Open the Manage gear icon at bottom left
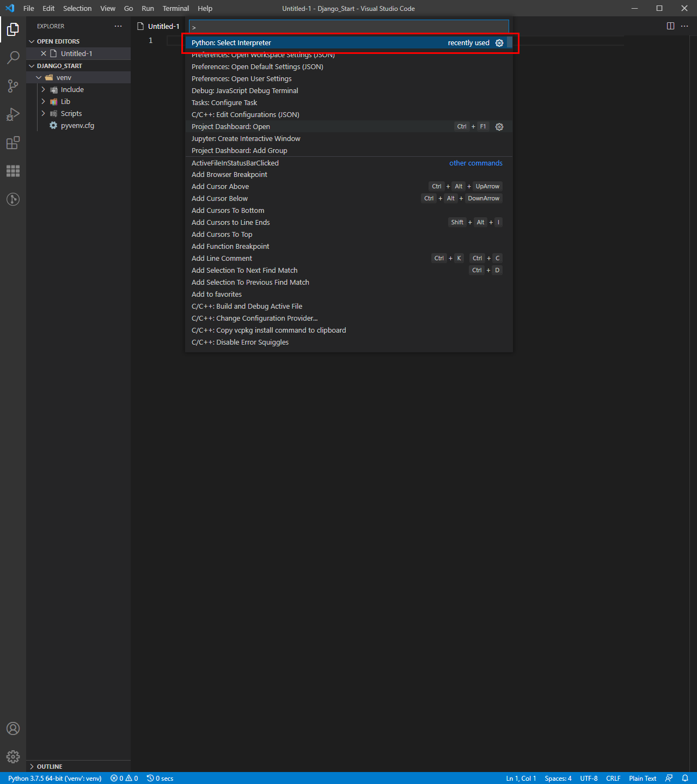The height and width of the screenshot is (784, 697). 13,757
